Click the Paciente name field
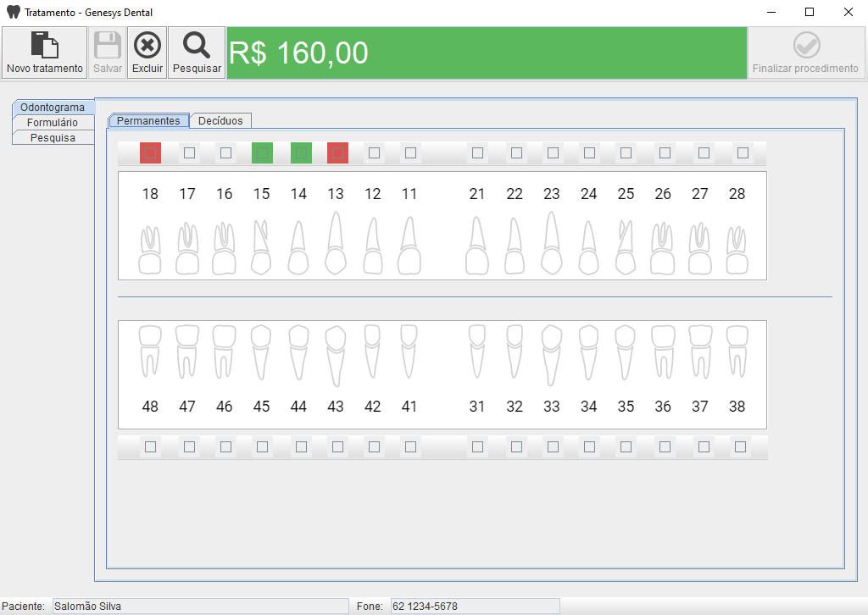Screen dimensions: 868x615 (200, 607)
